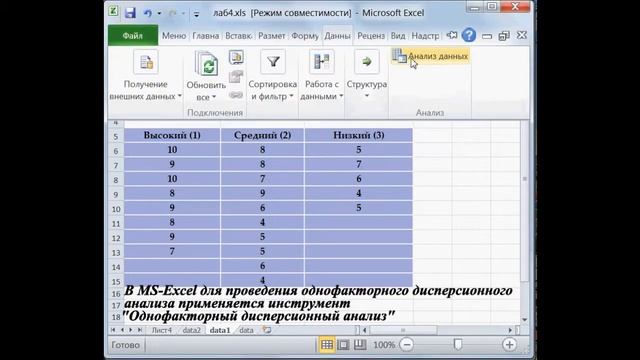Select row header 10
Viewport: 640px width, 360px height.
(x=116, y=209)
